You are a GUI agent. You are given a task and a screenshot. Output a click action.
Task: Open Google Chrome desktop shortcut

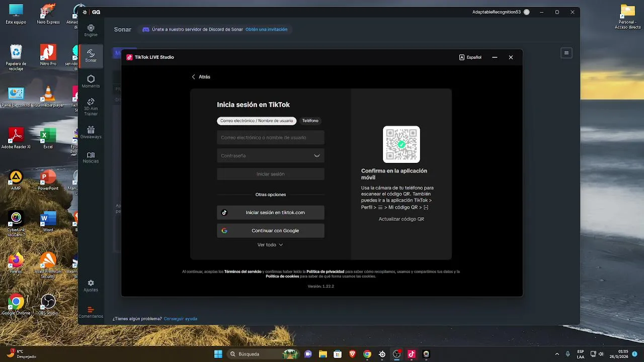[16, 305]
